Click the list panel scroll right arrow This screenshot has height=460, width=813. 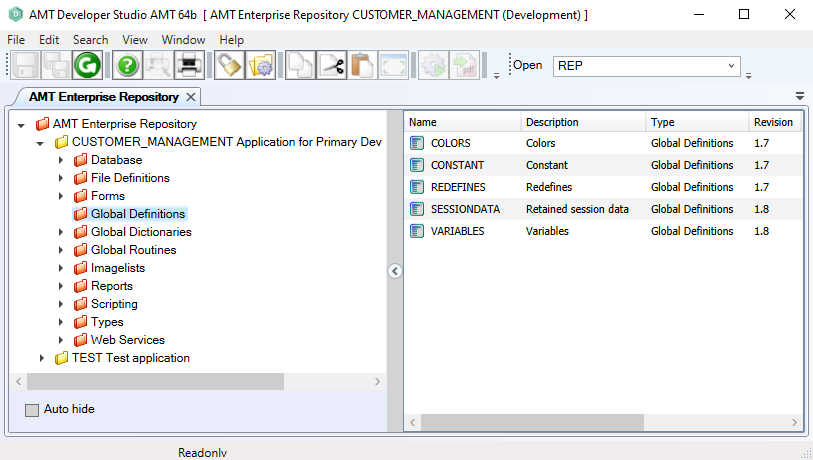click(x=794, y=422)
